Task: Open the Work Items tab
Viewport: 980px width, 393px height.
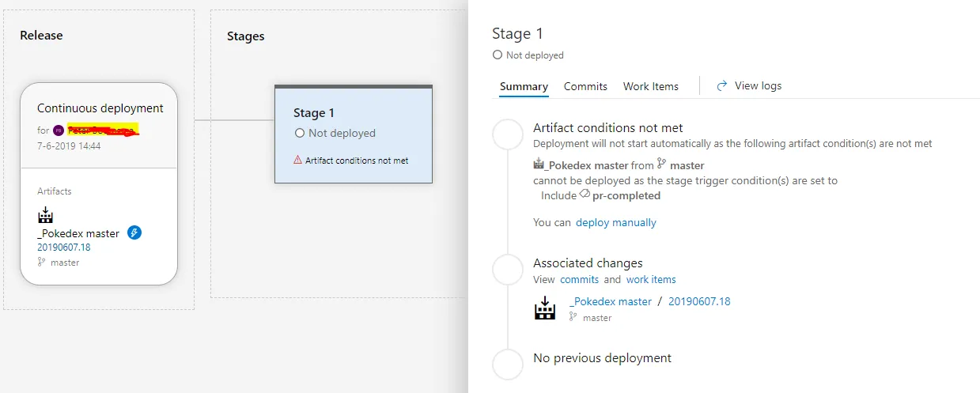Action: click(x=650, y=86)
